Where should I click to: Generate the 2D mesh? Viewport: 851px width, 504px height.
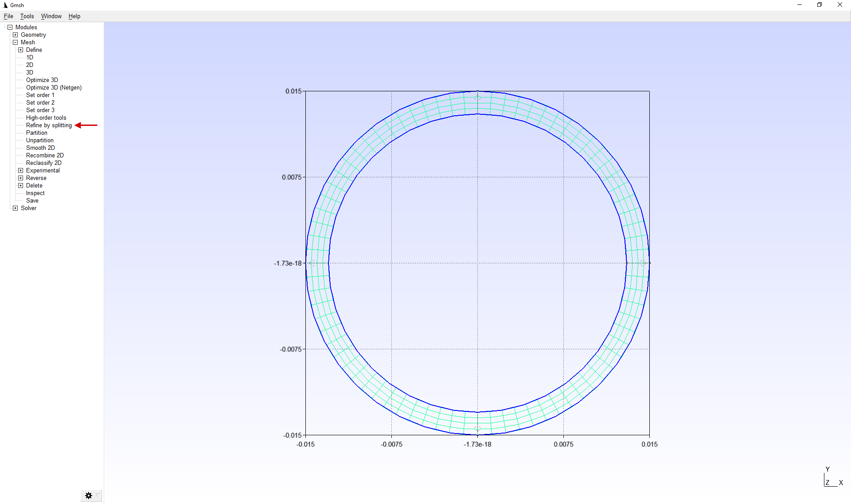(30, 65)
